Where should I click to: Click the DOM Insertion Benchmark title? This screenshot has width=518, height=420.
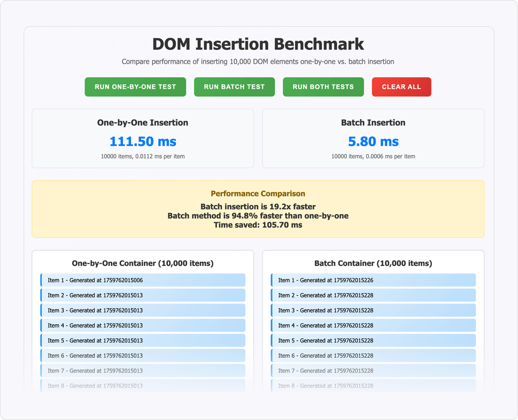258,44
